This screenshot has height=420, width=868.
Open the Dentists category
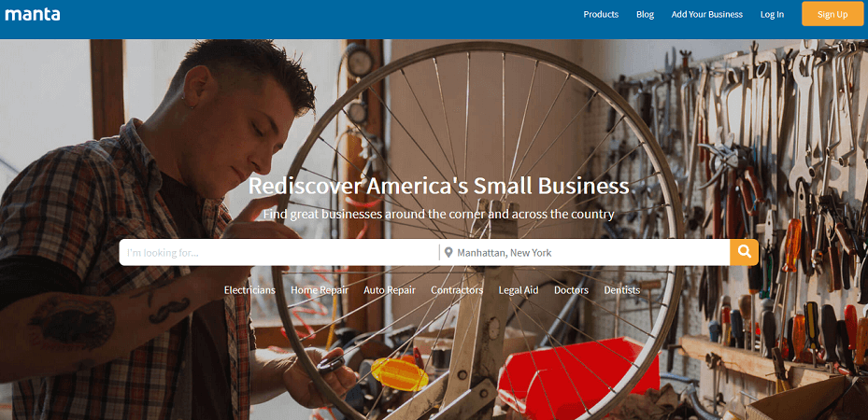click(x=622, y=290)
